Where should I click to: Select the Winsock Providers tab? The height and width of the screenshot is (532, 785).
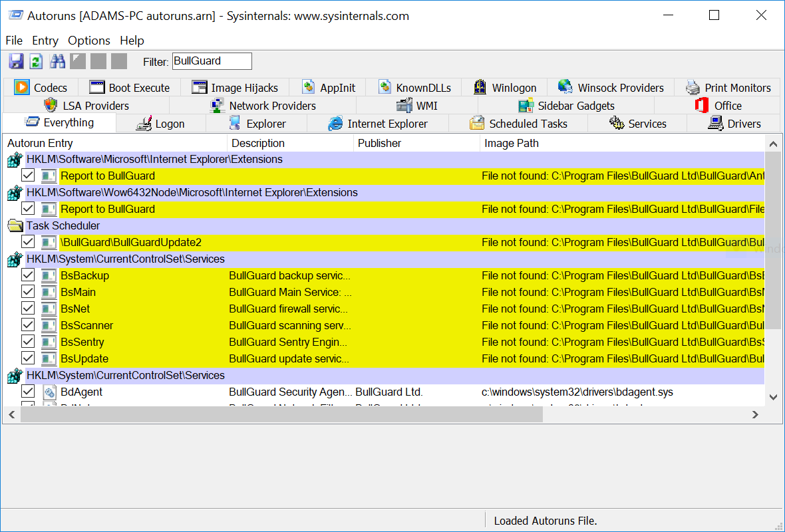(611, 88)
